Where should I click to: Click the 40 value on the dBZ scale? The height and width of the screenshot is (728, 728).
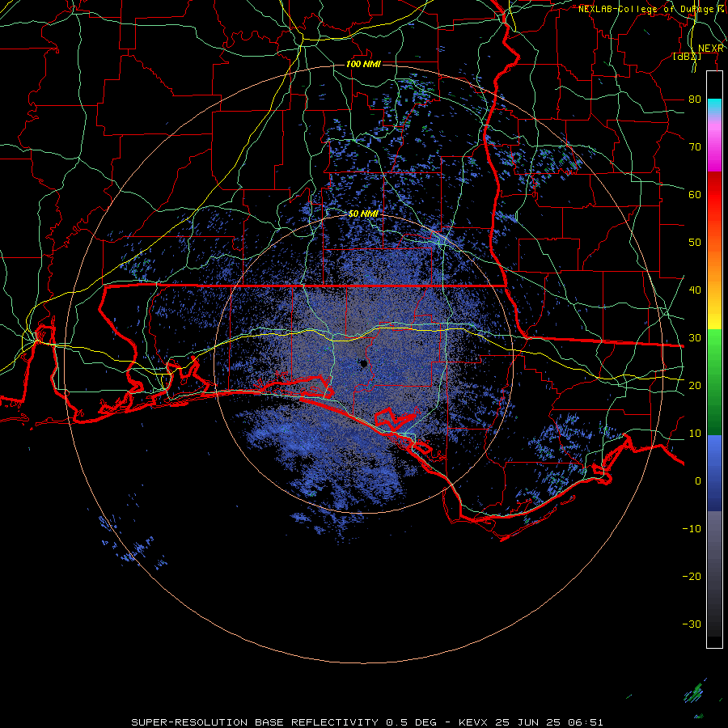tap(695, 290)
